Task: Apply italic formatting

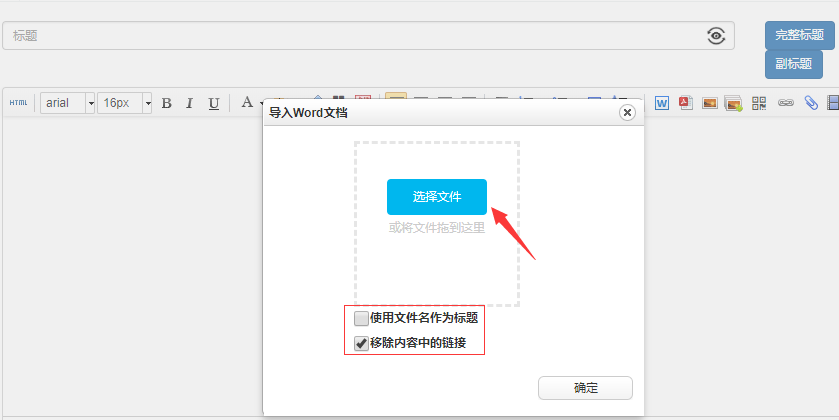Action: tap(190, 103)
